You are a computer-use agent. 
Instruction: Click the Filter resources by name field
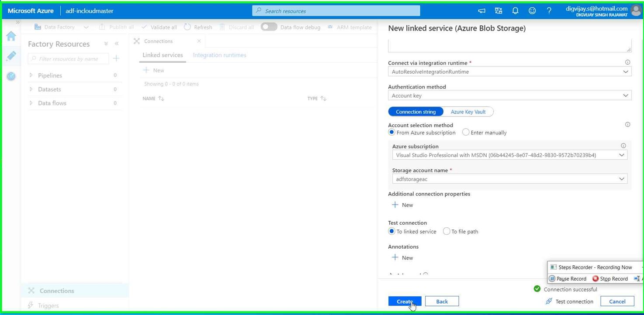click(68, 58)
